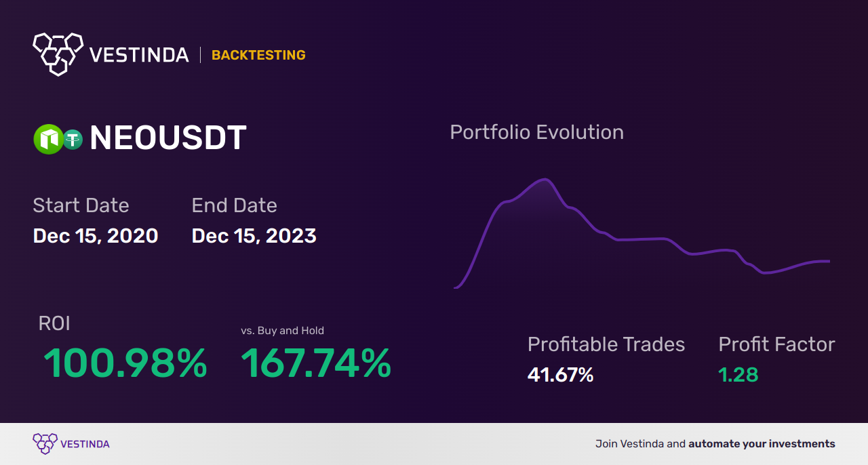The width and height of the screenshot is (868, 465).
Task: Click the Start Date value Dec 15, 2020
Action: [96, 236]
